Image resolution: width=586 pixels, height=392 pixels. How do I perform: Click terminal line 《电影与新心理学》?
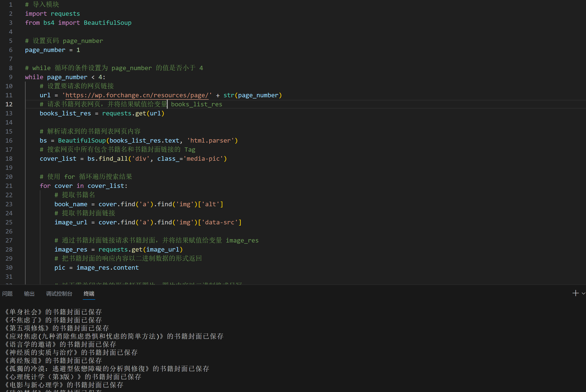coord(64,385)
